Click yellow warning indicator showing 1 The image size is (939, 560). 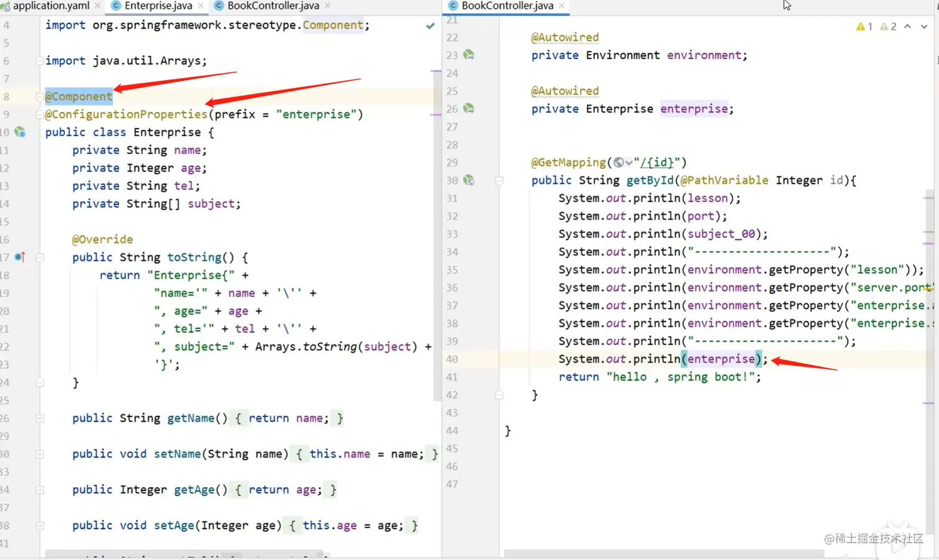click(864, 27)
